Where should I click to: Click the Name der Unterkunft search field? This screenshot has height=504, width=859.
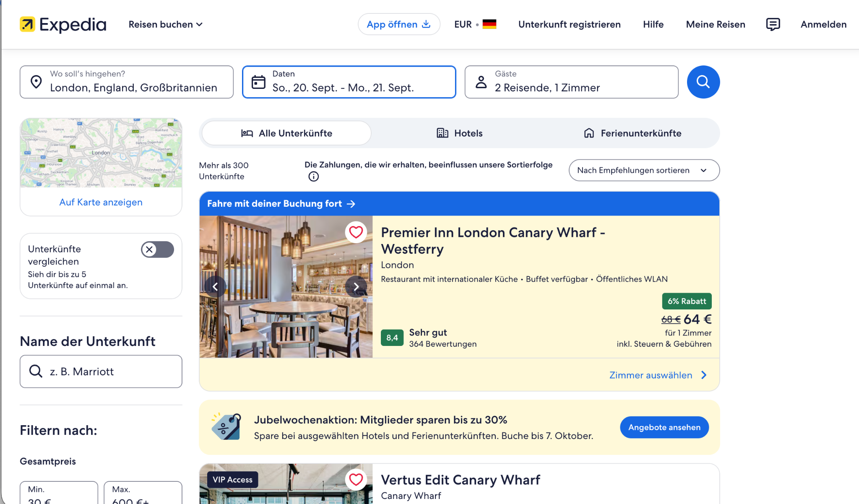101,372
